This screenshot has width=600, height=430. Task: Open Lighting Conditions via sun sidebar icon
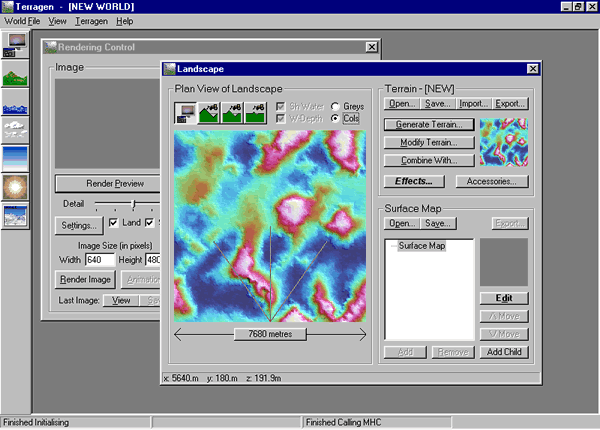(15, 187)
